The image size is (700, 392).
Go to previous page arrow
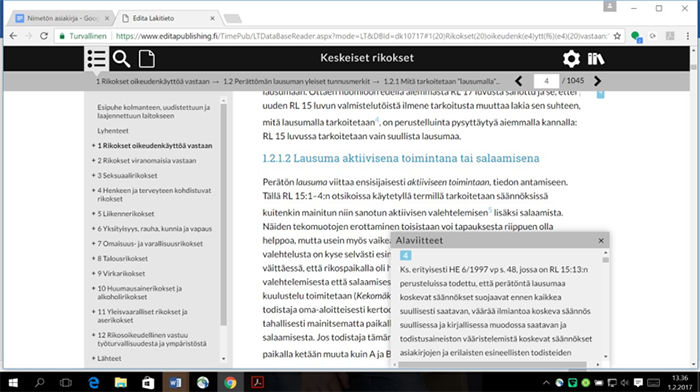coord(518,81)
